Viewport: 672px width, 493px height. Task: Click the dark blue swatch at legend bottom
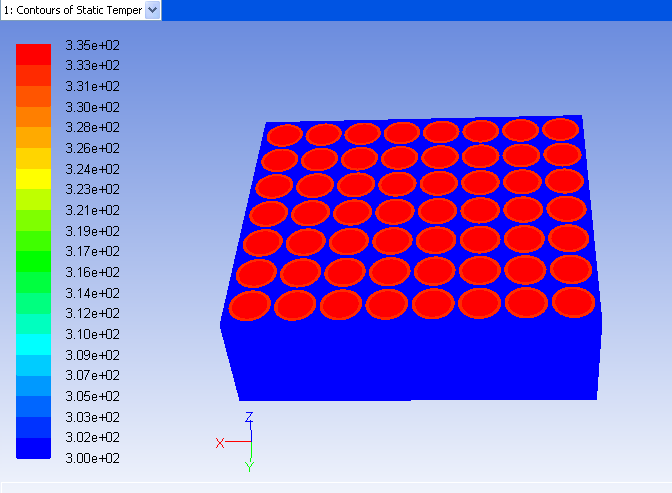[33, 448]
